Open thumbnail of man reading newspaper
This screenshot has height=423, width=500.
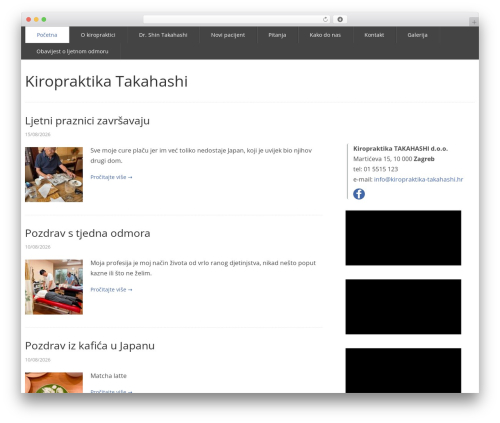pos(54,174)
